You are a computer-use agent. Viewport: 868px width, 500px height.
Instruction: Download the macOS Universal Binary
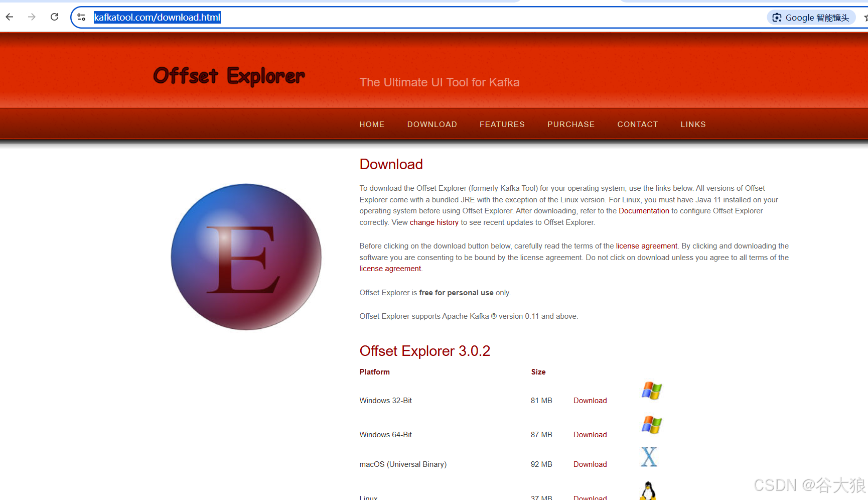(590, 464)
